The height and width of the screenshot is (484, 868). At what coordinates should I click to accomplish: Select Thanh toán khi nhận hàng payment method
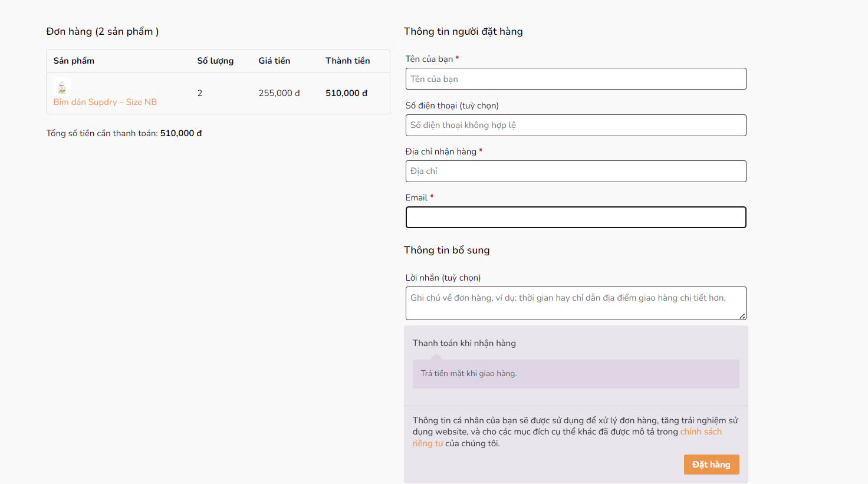(464, 343)
